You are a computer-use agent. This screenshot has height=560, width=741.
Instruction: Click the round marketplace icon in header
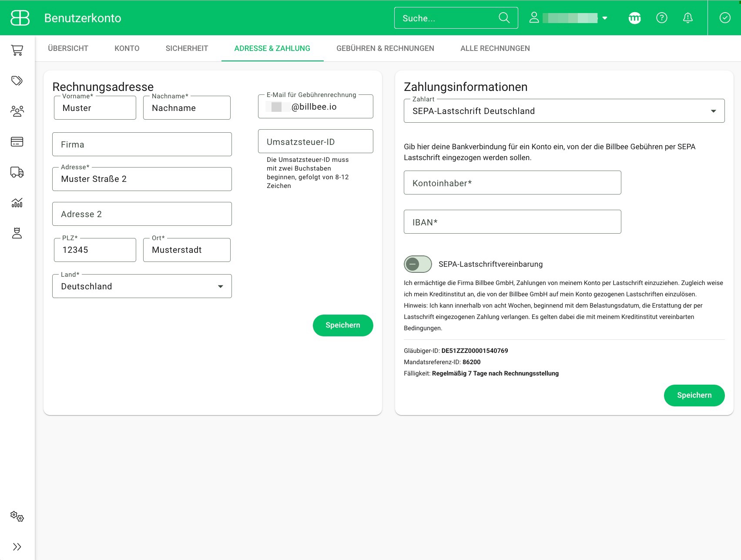click(x=635, y=18)
